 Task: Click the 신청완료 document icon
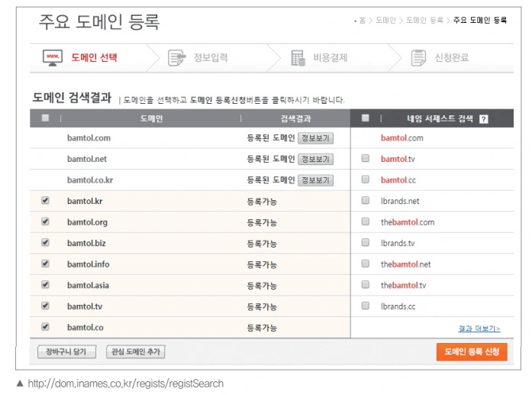point(418,58)
